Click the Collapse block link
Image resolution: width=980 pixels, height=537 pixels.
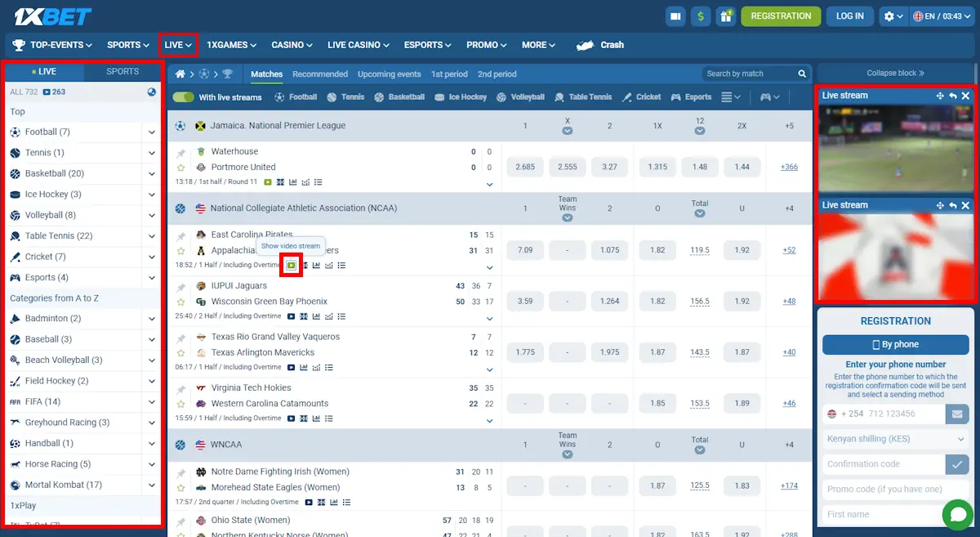click(894, 72)
